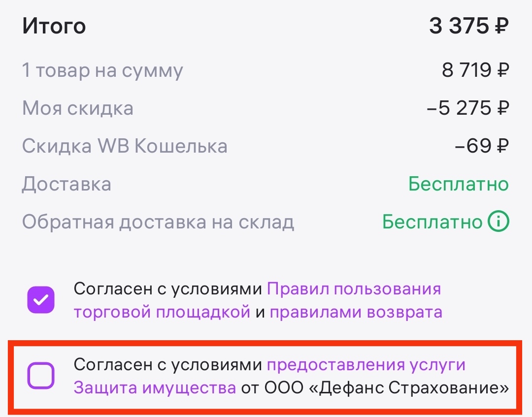Uncheck the marketplace rules agreement checkbox
This screenshot has width=532, height=417.
coord(40,300)
